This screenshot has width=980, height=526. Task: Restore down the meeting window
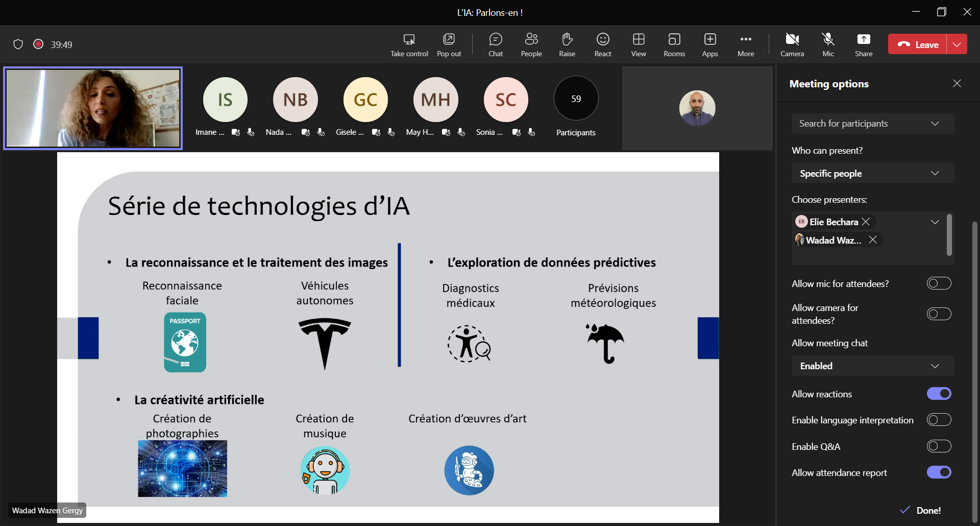pos(942,12)
